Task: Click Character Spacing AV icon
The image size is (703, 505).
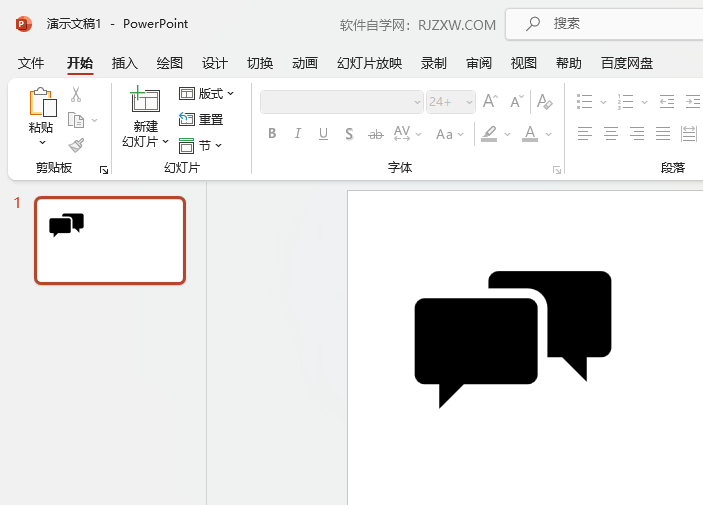Action: (402, 133)
